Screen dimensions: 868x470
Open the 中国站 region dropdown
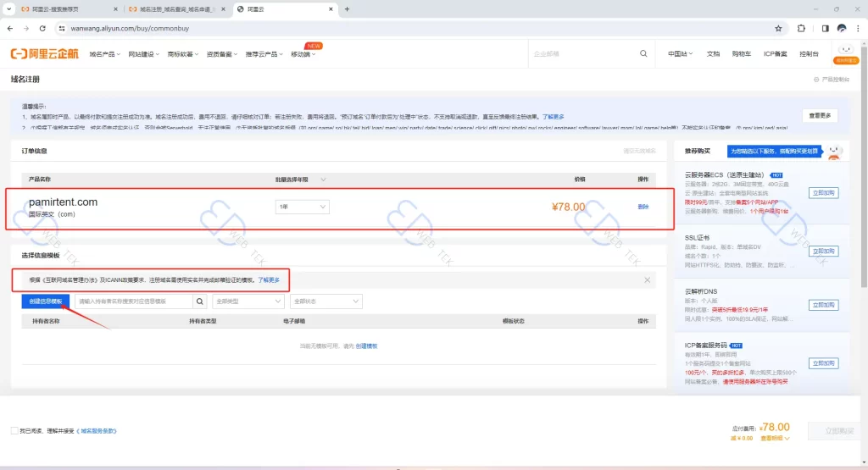pyautogui.click(x=680, y=53)
